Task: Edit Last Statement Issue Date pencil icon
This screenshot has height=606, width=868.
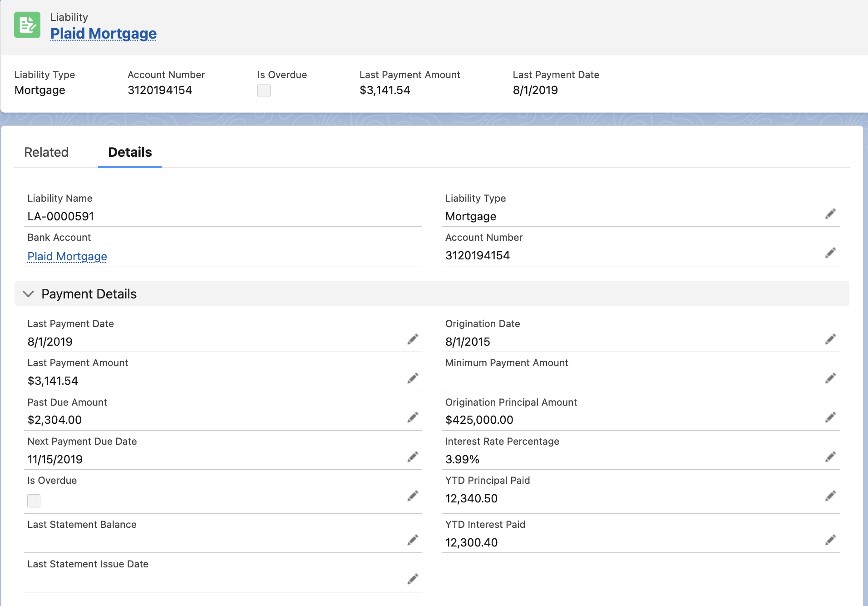Action: pyautogui.click(x=413, y=579)
